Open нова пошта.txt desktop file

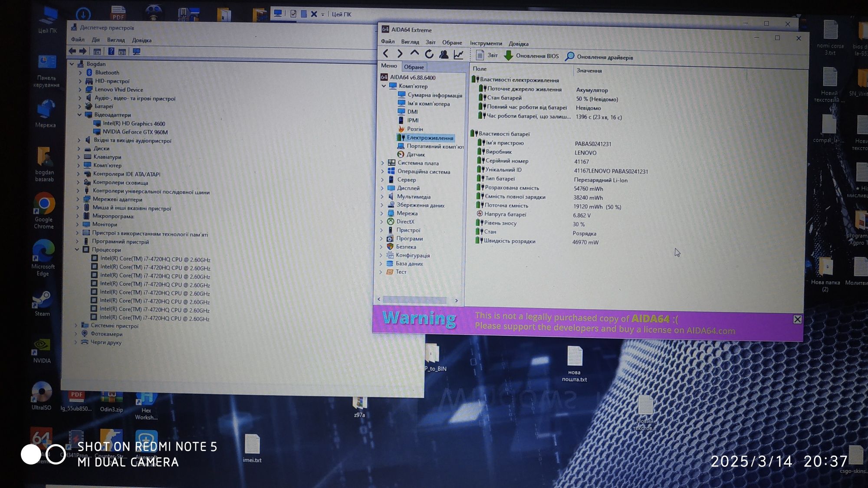[x=574, y=364]
